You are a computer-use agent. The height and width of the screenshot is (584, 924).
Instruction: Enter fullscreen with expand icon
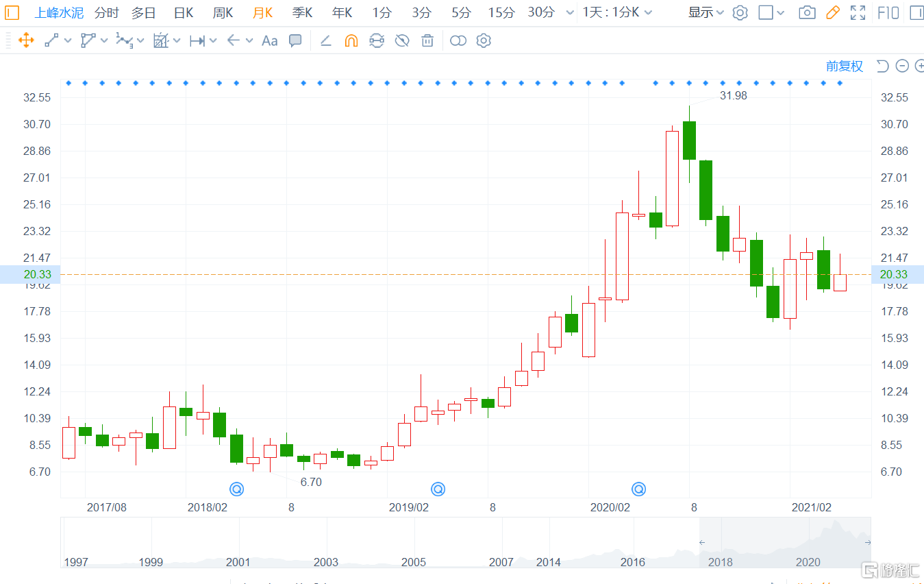tap(858, 12)
